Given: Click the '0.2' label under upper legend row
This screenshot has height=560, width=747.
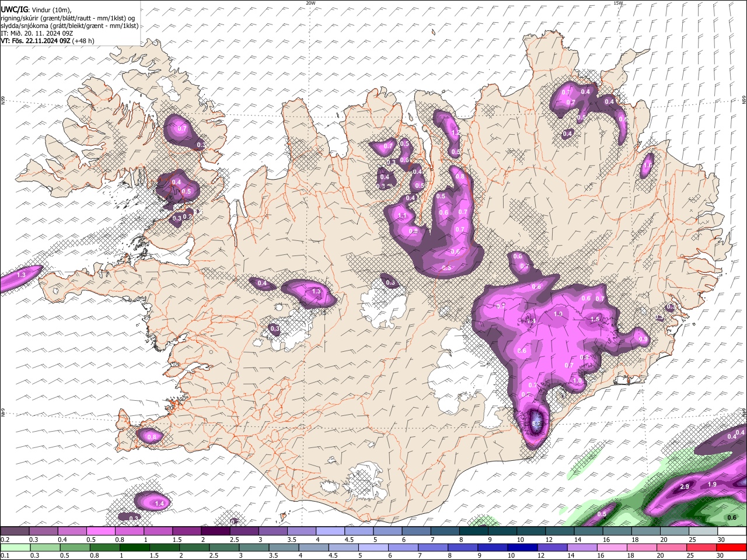Looking at the screenshot, I should tap(4, 540).
